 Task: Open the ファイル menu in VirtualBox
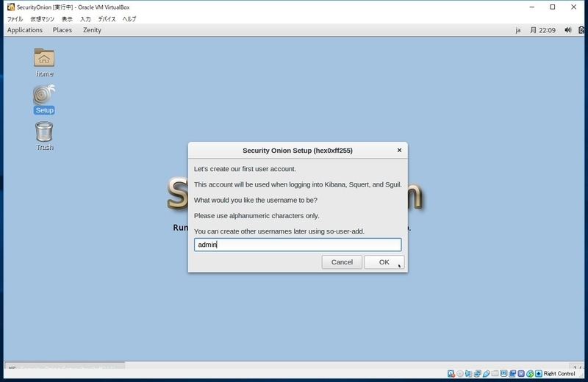click(15, 19)
